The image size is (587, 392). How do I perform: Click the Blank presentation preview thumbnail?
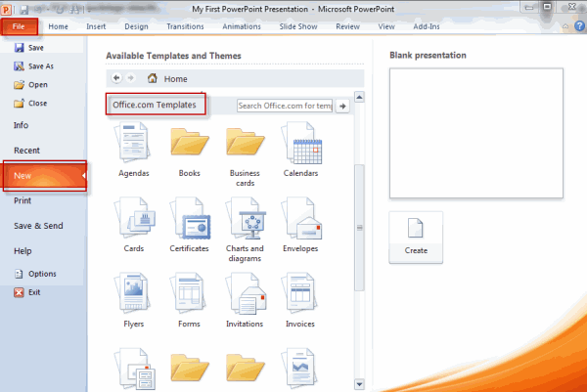pos(476,133)
